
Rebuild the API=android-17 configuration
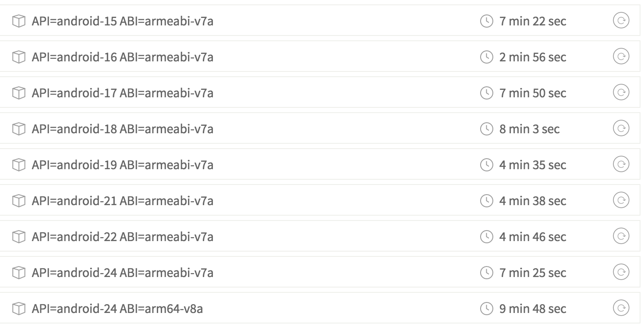(622, 92)
